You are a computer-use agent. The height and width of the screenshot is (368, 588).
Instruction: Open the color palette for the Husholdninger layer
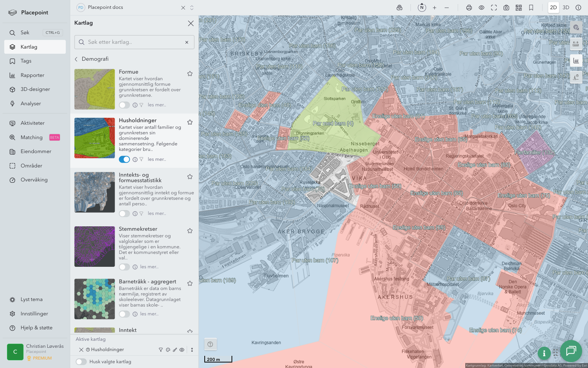[168, 350]
